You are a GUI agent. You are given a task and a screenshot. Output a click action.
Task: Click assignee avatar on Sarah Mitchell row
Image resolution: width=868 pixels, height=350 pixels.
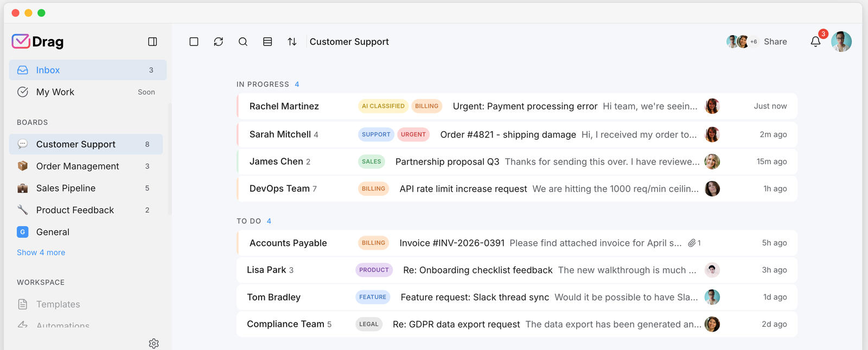(x=712, y=134)
